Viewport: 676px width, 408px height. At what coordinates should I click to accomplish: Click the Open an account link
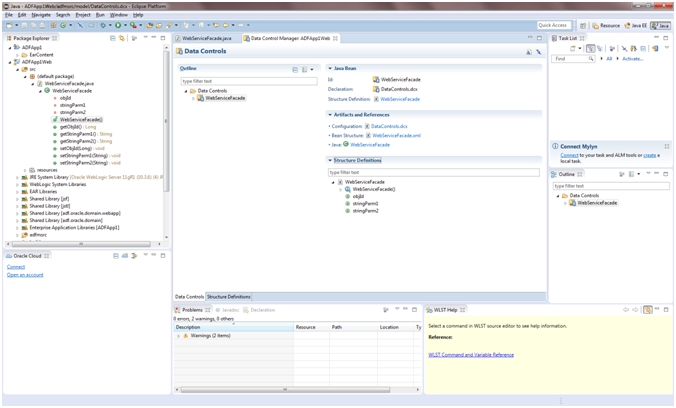point(25,275)
